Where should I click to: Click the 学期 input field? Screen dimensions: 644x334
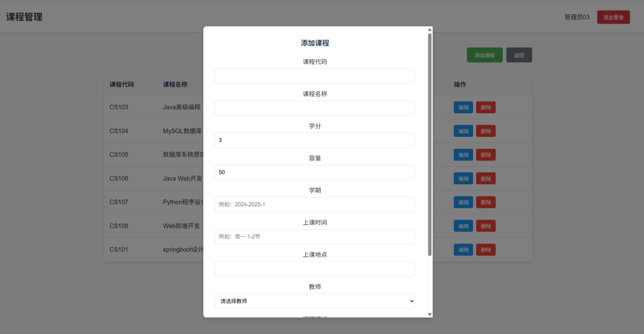[314, 205]
